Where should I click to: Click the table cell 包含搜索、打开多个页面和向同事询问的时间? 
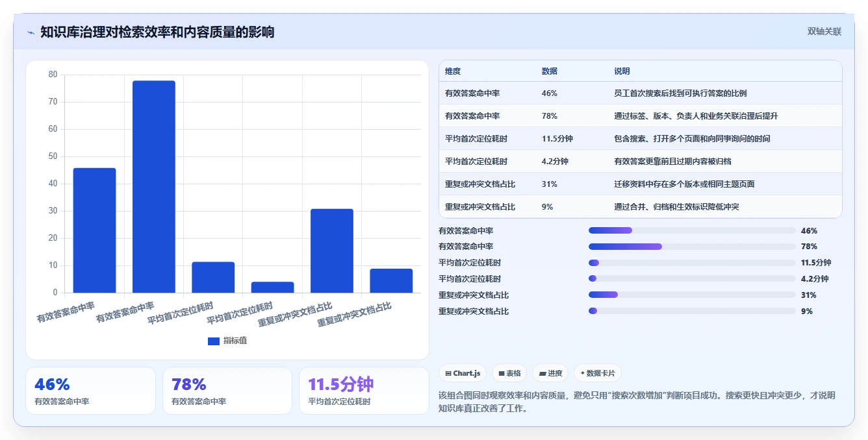click(692, 139)
